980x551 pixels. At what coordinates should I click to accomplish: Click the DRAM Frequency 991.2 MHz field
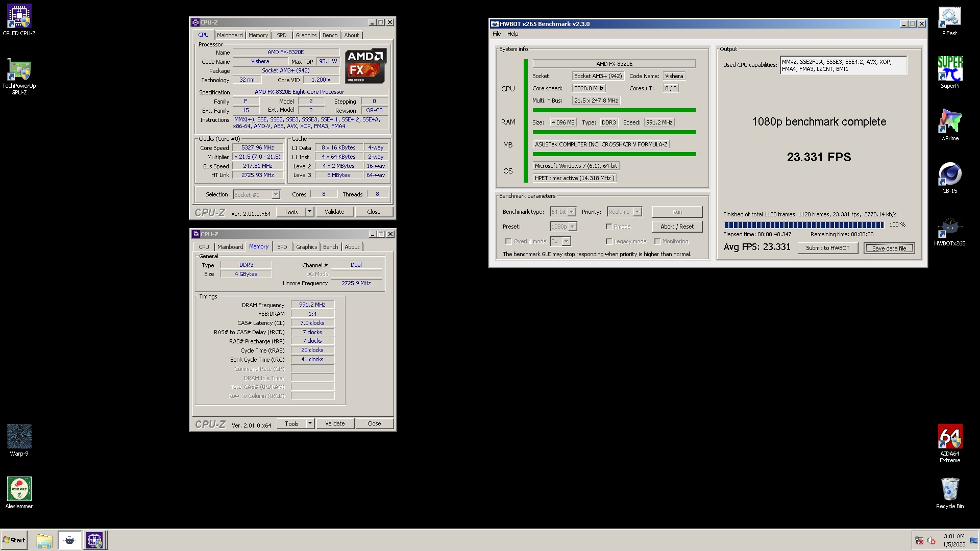pos(312,305)
